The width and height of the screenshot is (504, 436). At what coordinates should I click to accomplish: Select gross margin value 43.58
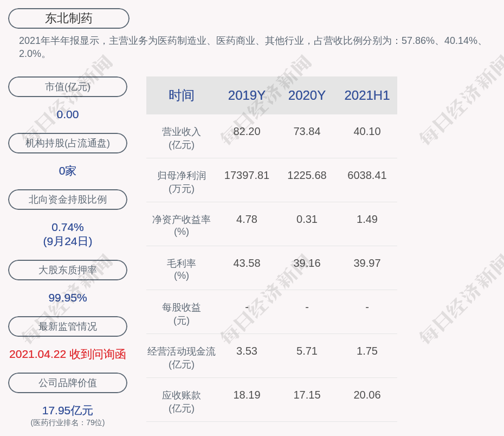coord(247,264)
